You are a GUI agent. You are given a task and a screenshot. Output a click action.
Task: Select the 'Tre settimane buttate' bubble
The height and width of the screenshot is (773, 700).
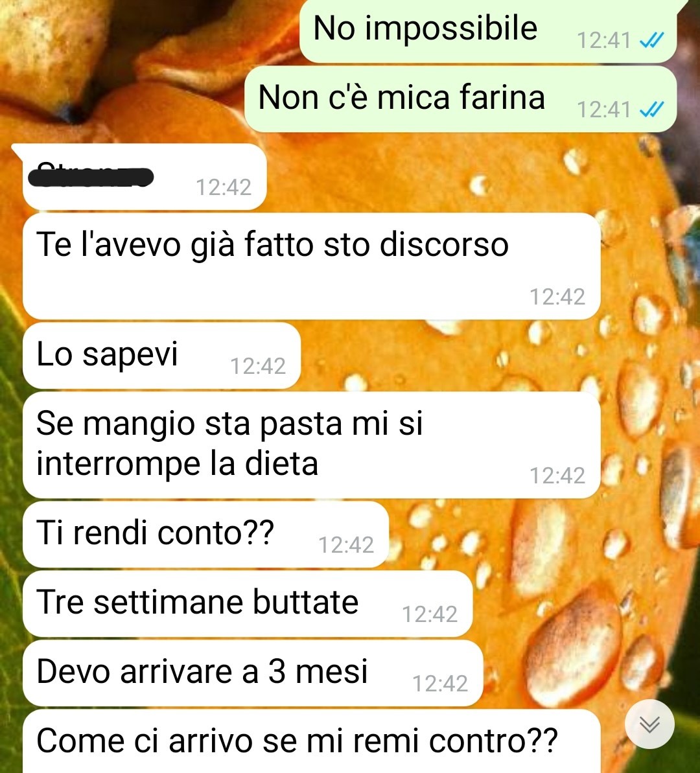248,604
